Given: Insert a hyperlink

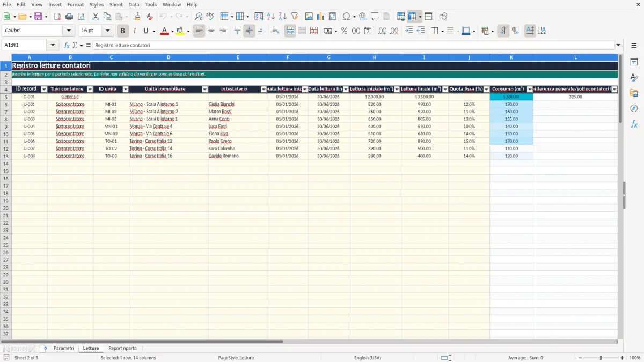Looking at the screenshot, I should [x=363, y=17].
